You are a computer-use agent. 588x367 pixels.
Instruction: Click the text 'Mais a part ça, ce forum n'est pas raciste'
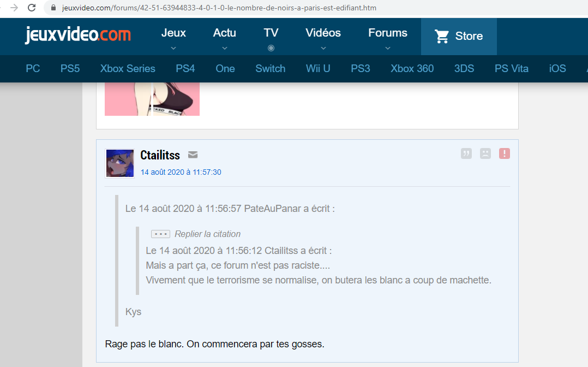[x=238, y=265]
